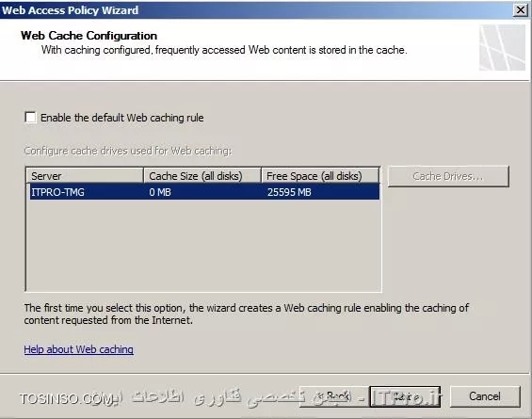The height and width of the screenshot is (419, 532).
Task: Sort by the Server column header
Action: coord(85,176)
